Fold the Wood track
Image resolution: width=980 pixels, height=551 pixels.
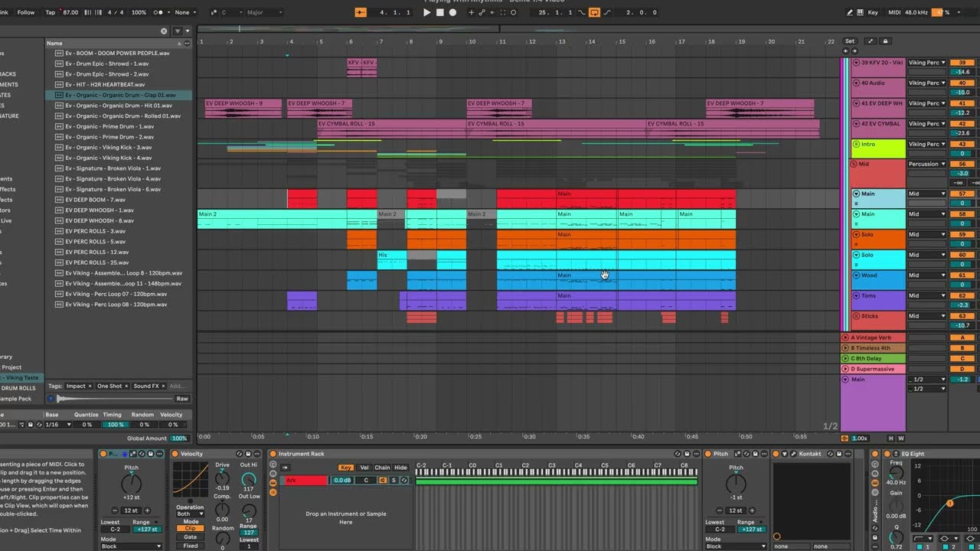(x=856, y=275)
